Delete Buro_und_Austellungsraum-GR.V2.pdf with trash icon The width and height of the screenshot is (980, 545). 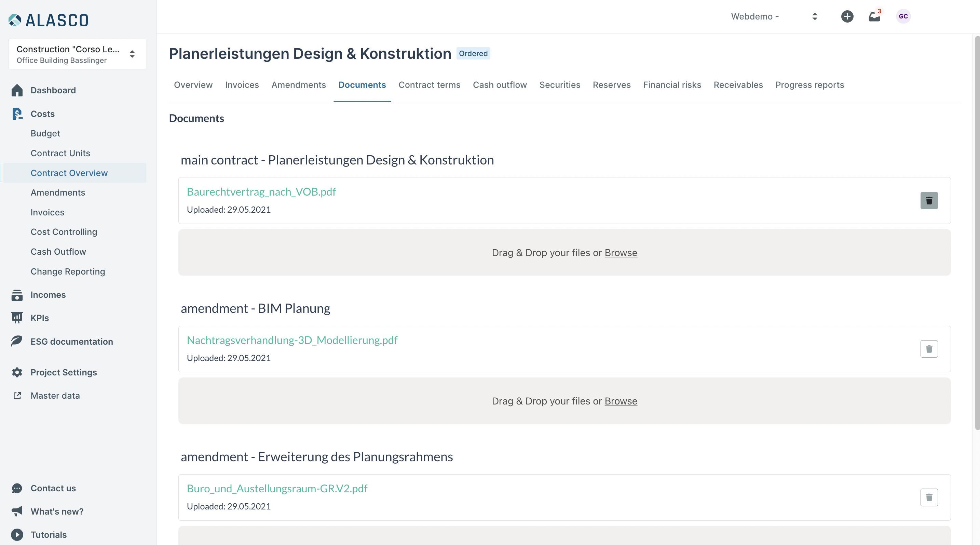click(x=929, y=497)
